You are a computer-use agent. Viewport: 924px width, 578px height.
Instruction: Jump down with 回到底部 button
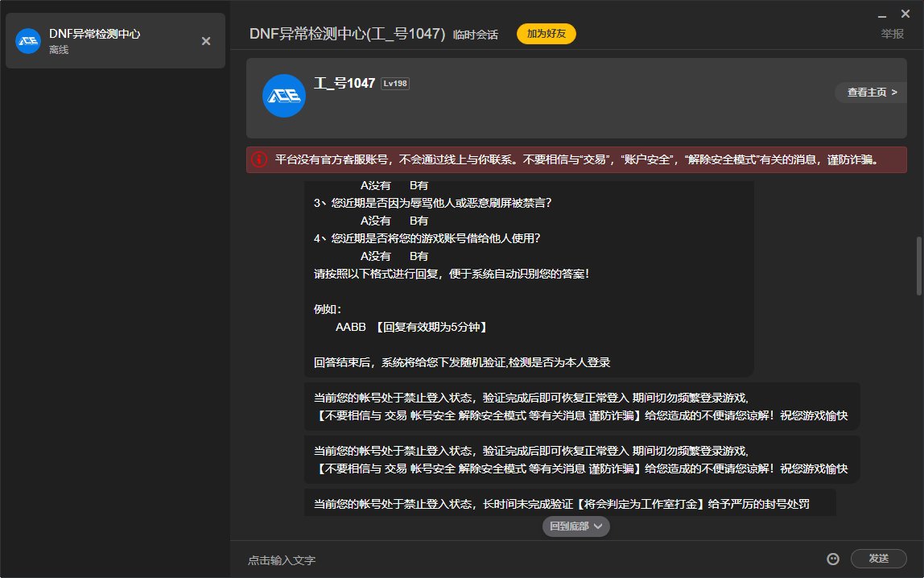click(x=575, y=526)
